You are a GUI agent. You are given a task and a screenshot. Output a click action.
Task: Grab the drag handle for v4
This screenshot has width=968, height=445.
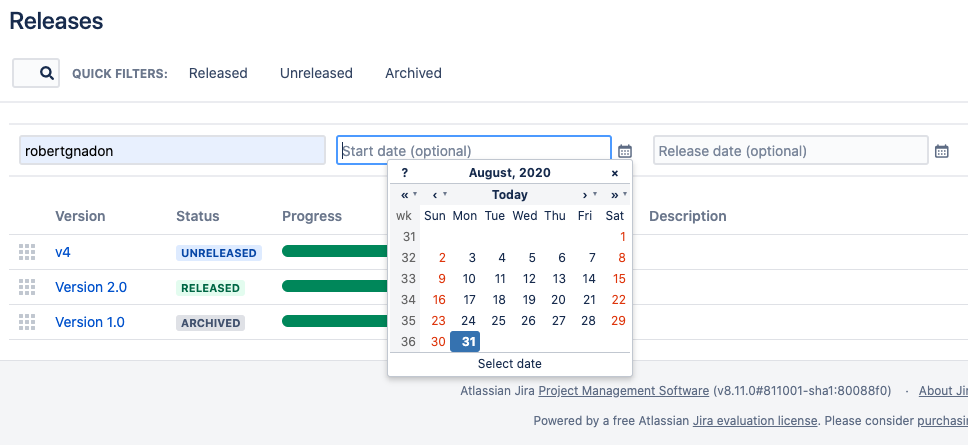27,252
